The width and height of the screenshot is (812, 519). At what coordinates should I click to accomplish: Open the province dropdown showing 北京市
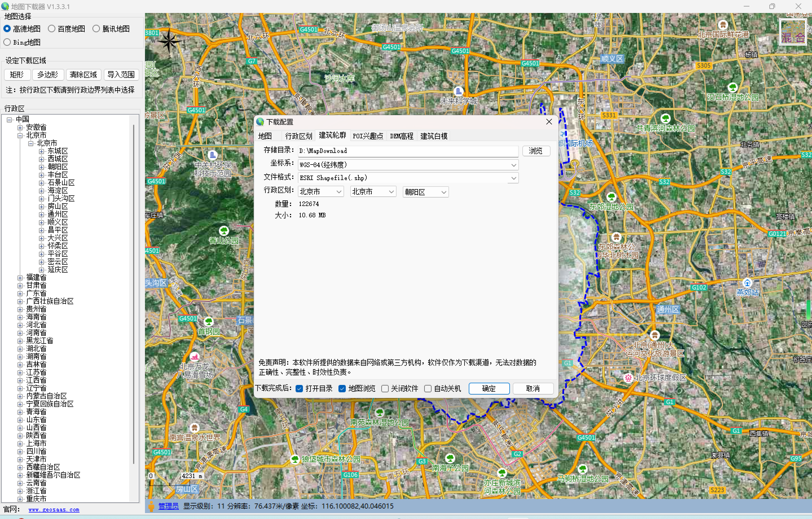coord(321,192)
